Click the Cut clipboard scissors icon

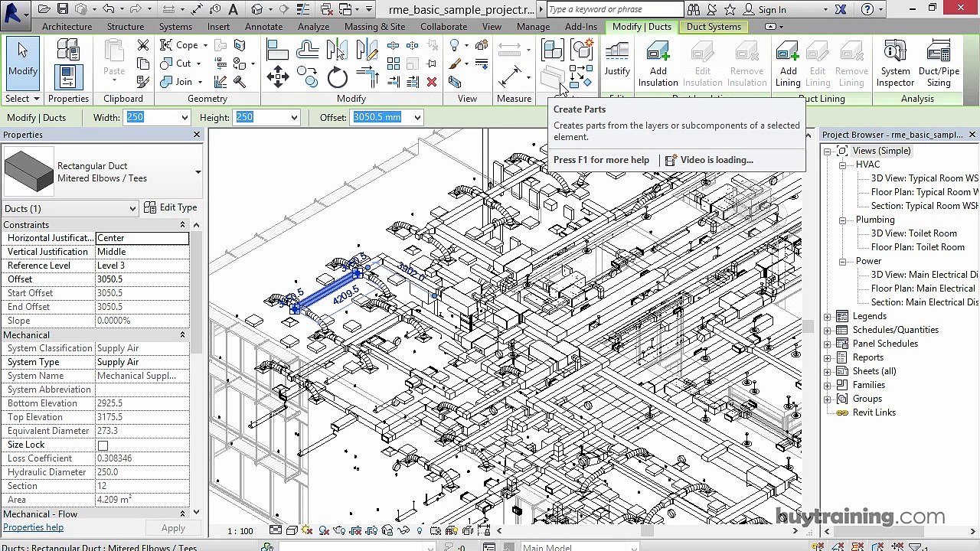coord(143,46)
